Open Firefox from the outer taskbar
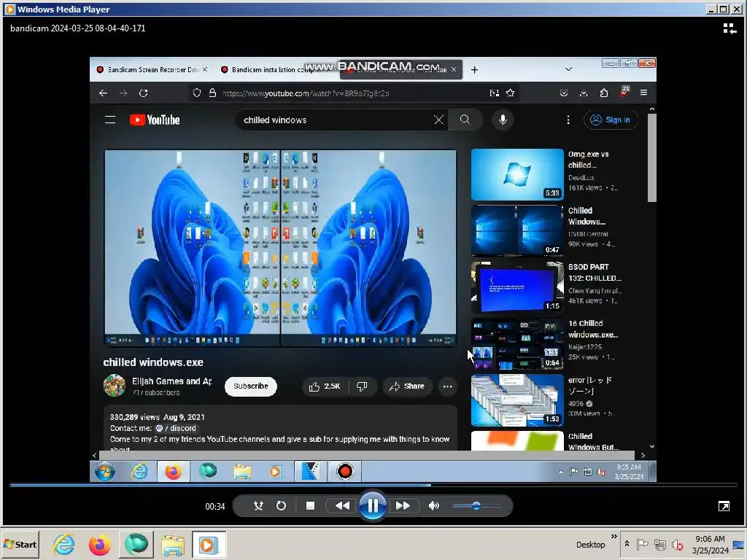The image size is (747, 560). pyautogui.click(x=99, y=544)
